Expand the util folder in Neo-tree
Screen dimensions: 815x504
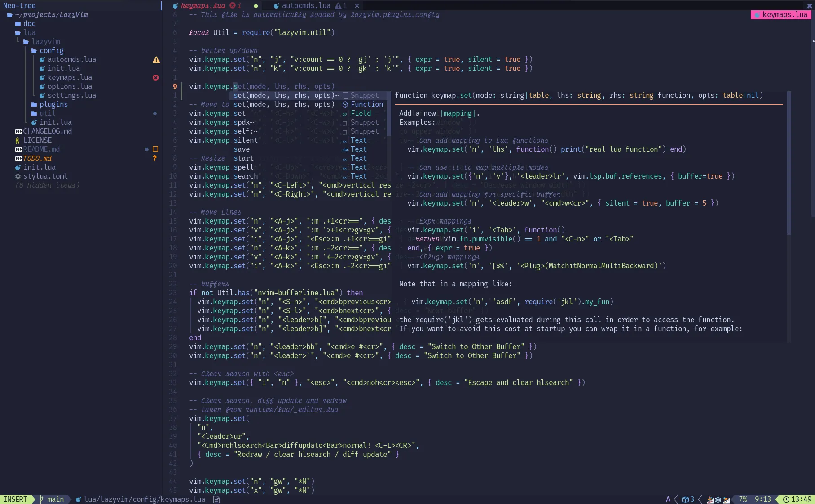pyautogui.click(x=43, y=114)
